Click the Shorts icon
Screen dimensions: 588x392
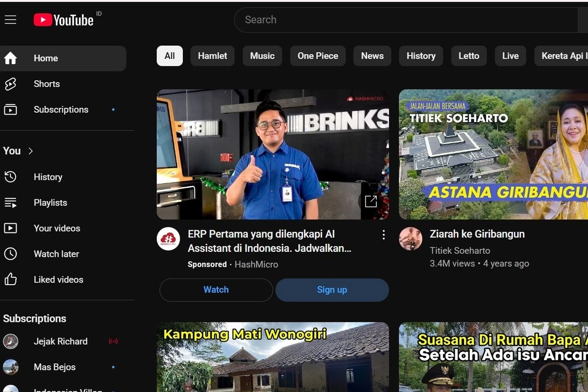tap(10, 84)
